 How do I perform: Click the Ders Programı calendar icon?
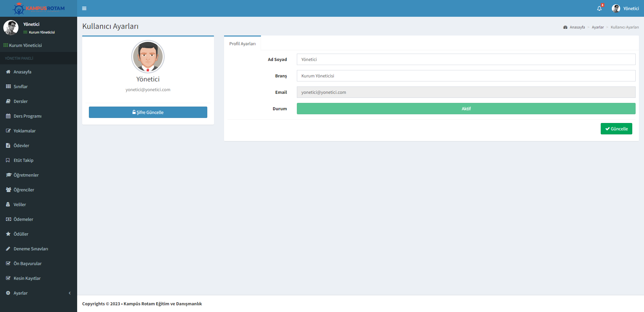tap(8, 116)
